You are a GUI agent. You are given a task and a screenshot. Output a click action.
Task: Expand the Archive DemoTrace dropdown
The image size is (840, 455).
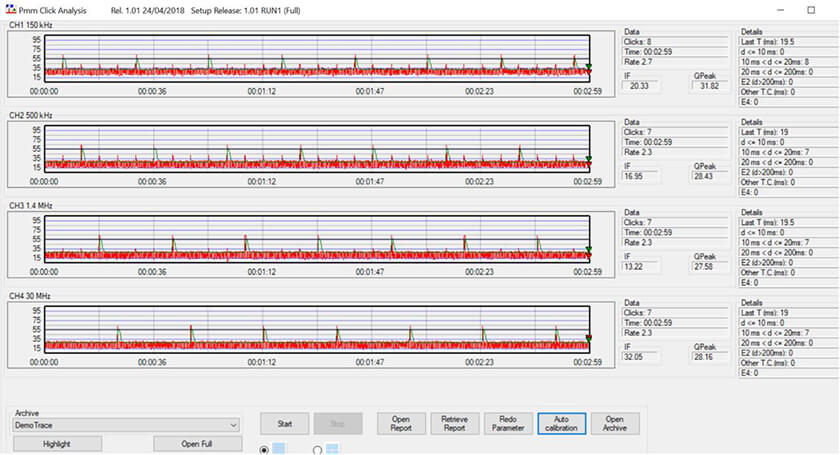(234, 425)
